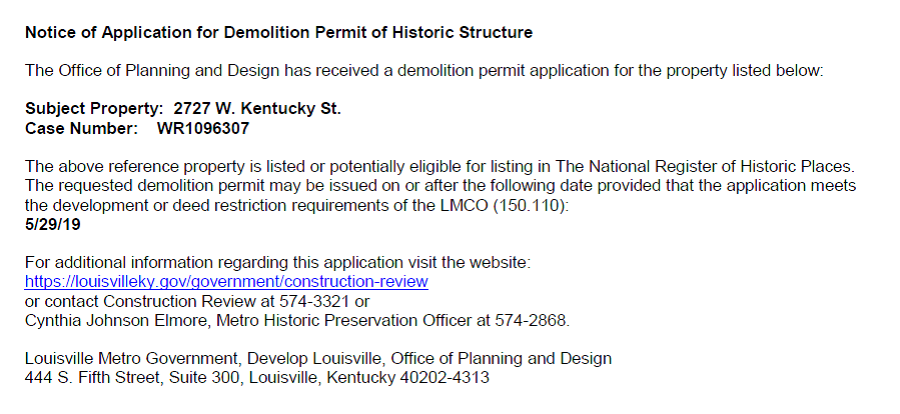Click the bold notice title heading

coord(278,32)
